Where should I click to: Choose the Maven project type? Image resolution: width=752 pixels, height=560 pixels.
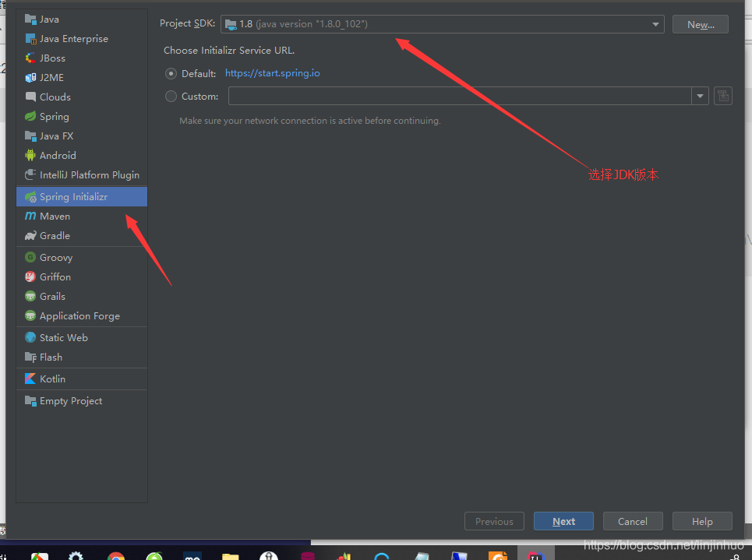[x=82, y=217]
